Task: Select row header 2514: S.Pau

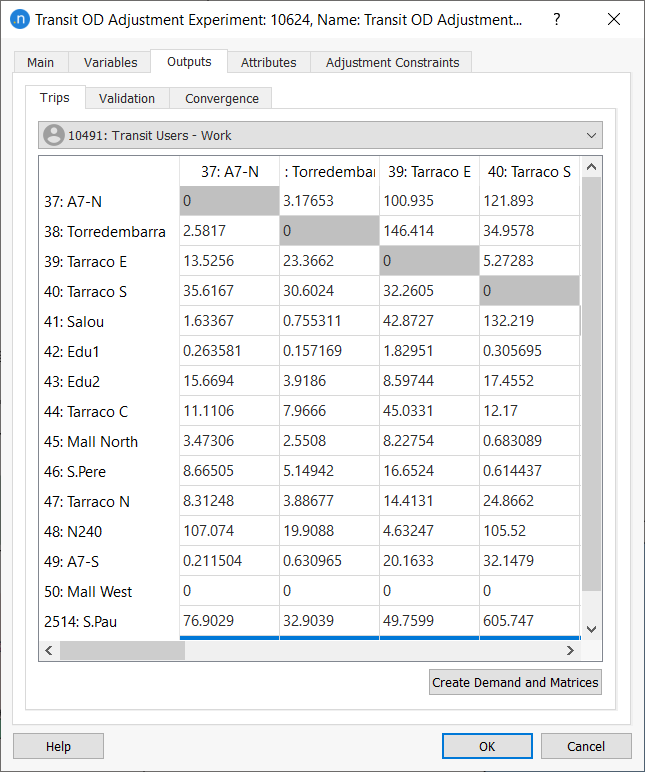Action: coord(109,622)
